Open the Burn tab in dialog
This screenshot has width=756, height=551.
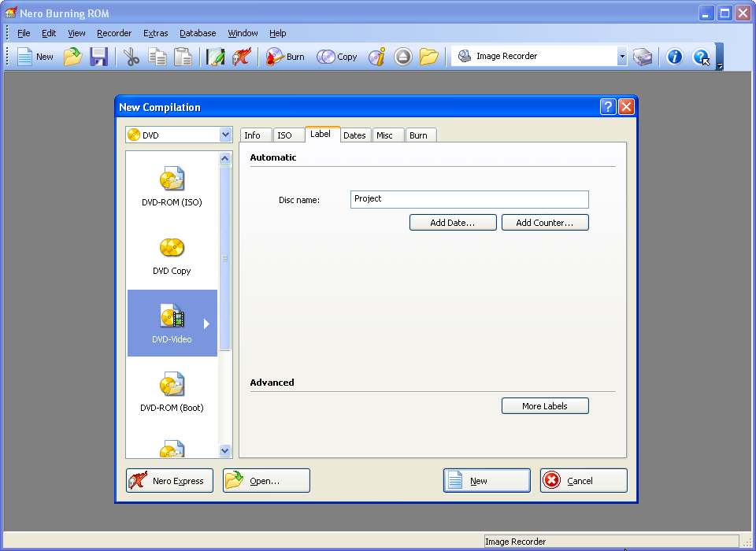tap(419, 135)
